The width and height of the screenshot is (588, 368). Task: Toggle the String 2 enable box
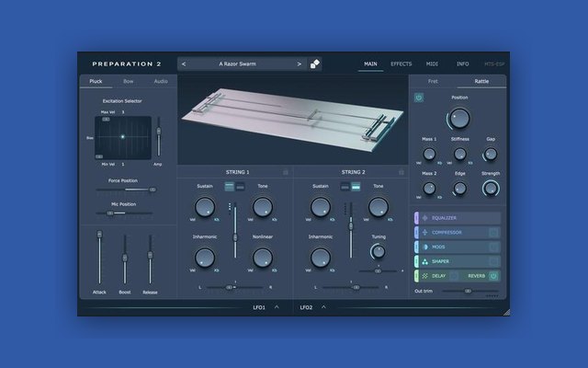pos(401,172)
